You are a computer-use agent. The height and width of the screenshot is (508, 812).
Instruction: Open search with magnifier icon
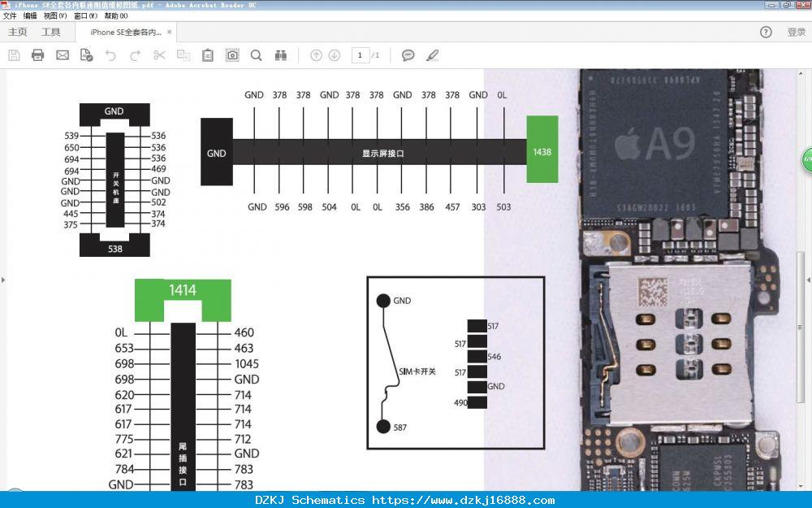[257, 55]
